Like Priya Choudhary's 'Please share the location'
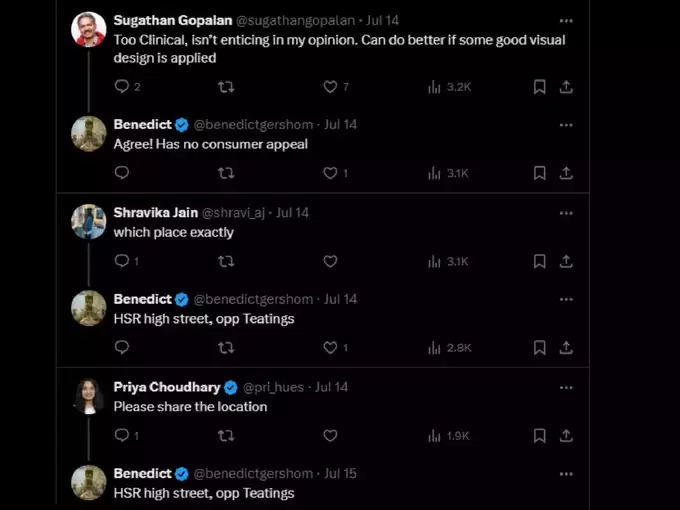This screenshot has height=510, width=680. (x=330, y=435)
